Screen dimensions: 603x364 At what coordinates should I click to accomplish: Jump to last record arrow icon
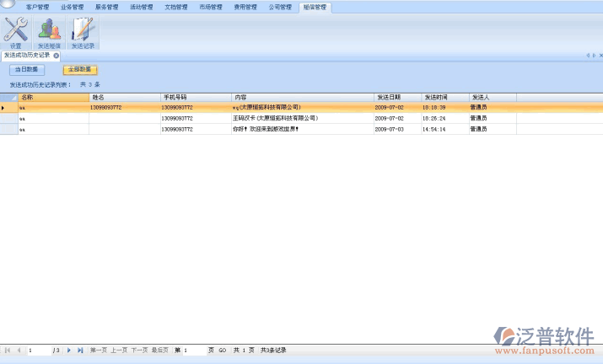pos(80,350)
